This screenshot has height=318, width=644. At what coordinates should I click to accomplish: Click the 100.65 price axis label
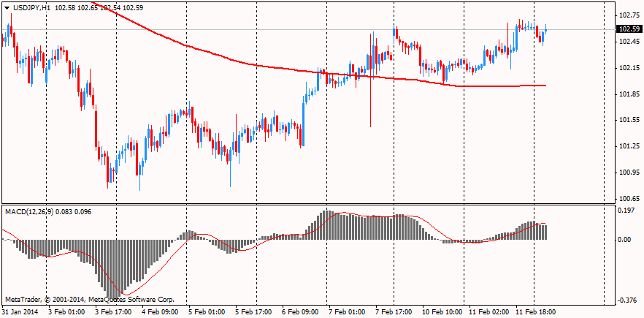(630, 199)
